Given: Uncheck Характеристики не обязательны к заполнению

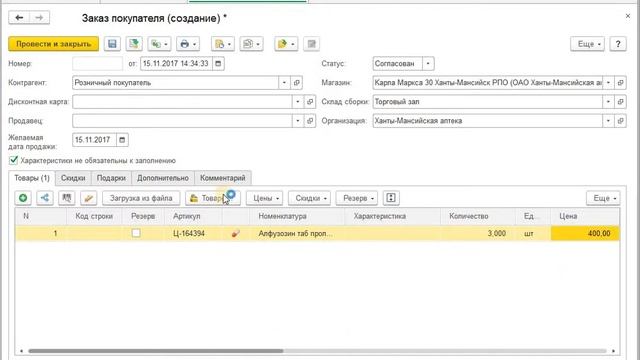Looking at the screenshot, I should tap(13, 160).
